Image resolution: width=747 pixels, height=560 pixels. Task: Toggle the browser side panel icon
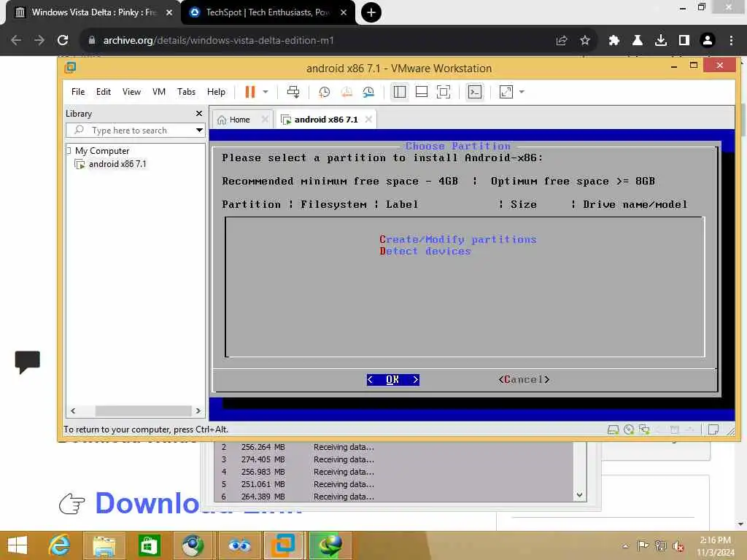click(x=684, y=41)
